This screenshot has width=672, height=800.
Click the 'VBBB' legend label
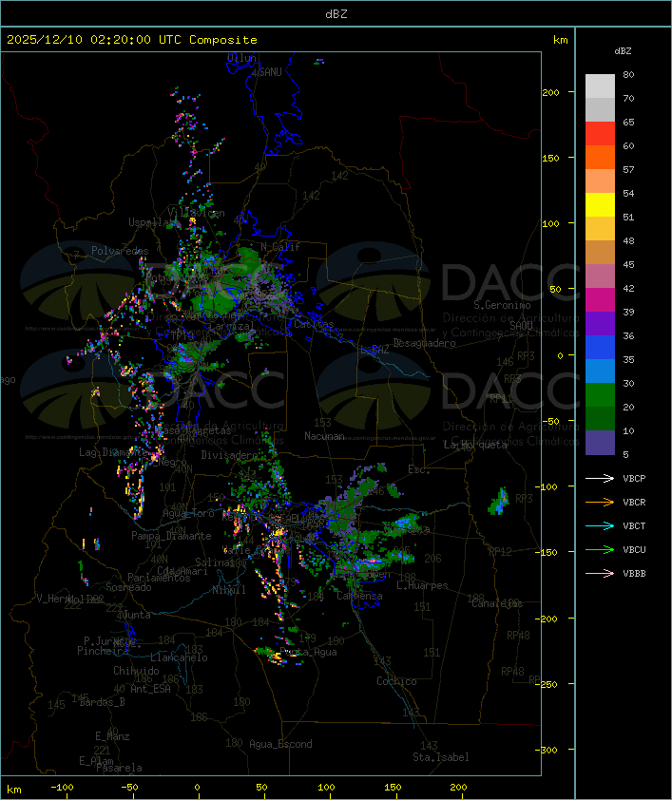pos(634,574)
